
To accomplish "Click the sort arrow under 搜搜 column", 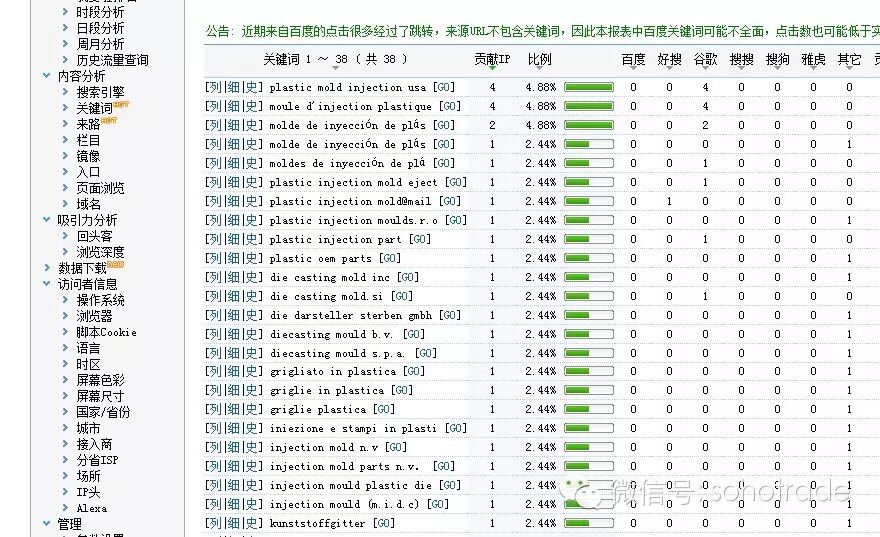I will [741, 68].
